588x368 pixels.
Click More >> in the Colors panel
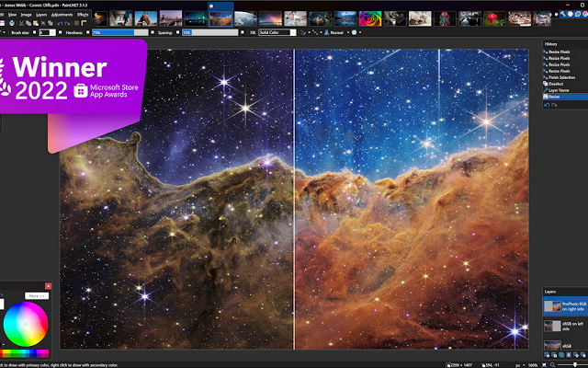(x=37, y=296)
